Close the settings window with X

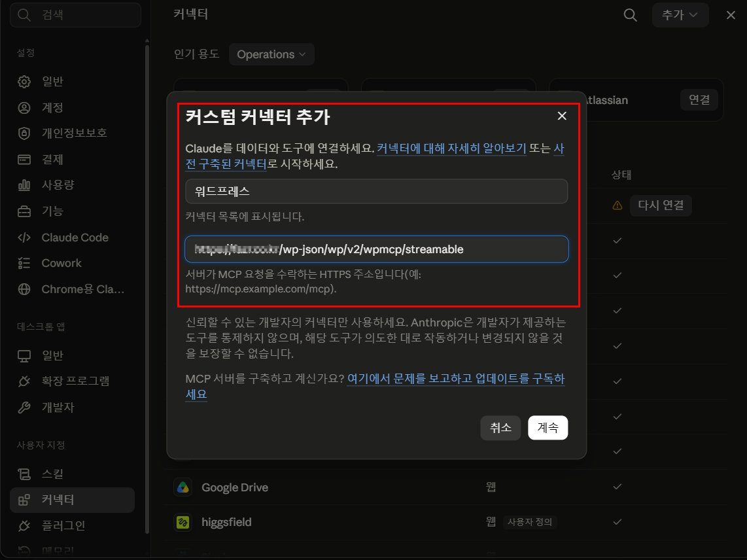coord(731,15)
